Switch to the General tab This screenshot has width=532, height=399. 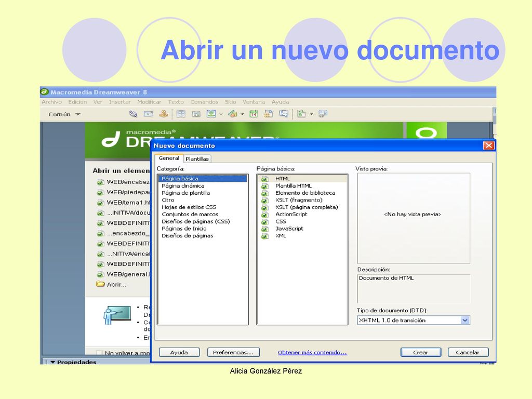tap(169, 158)
